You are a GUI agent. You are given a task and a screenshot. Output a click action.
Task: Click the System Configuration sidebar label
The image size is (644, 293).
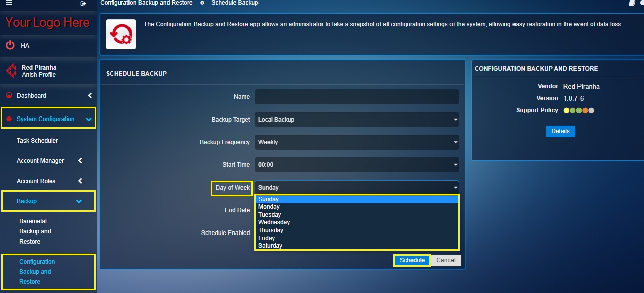click(x=45, y=119)
